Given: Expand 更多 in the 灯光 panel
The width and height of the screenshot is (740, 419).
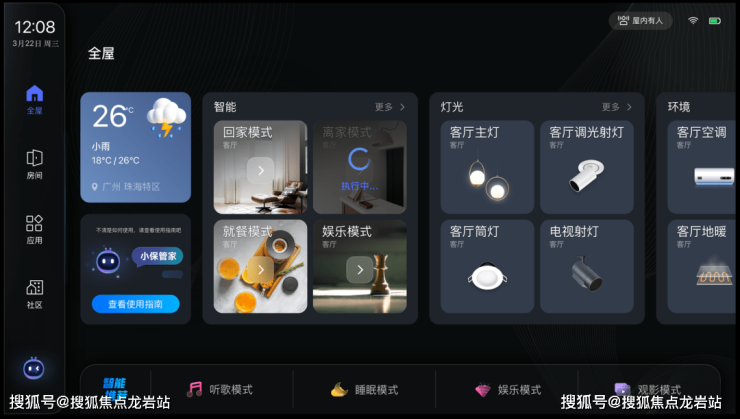Looking at the screenshot, I should point(616,107).
